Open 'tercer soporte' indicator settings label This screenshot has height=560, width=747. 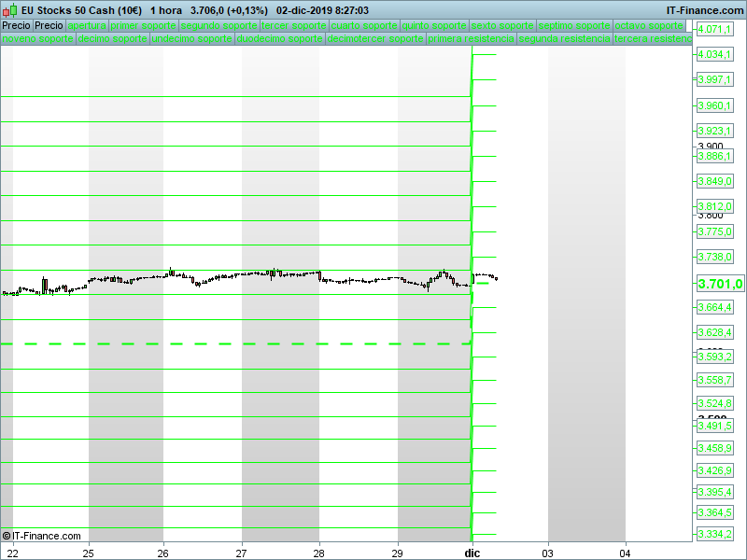pos(293,26)
